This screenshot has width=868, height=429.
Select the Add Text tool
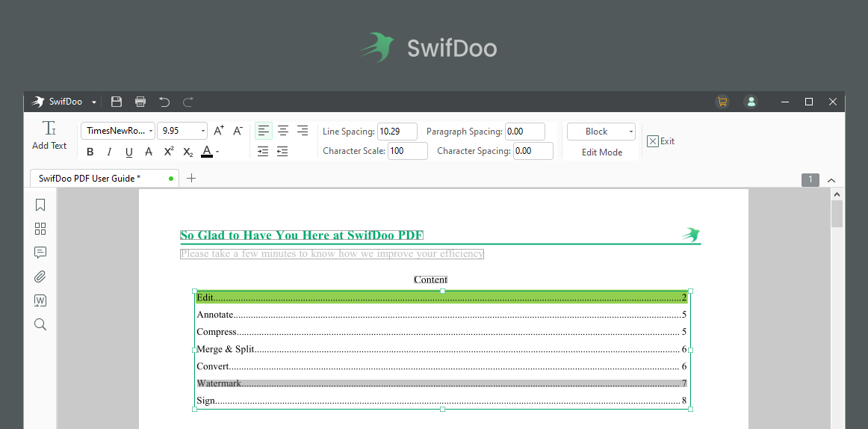click(x=49, y=135)
